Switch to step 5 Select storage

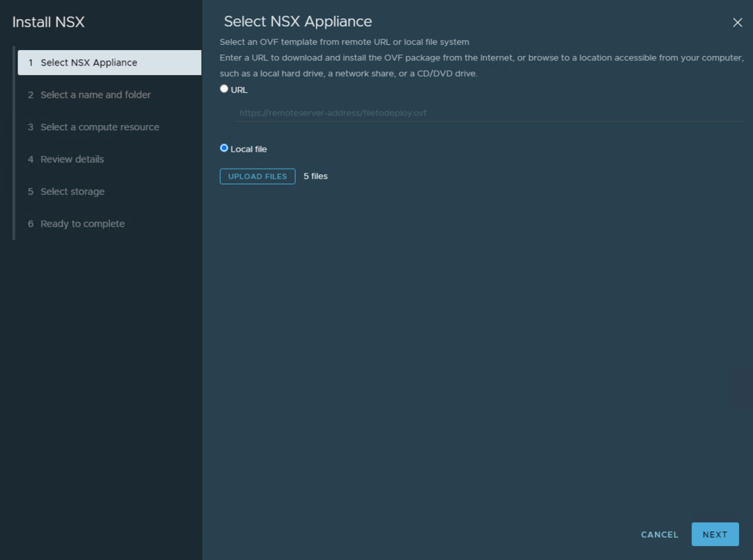pyautogui.click(x=72, y=191)
